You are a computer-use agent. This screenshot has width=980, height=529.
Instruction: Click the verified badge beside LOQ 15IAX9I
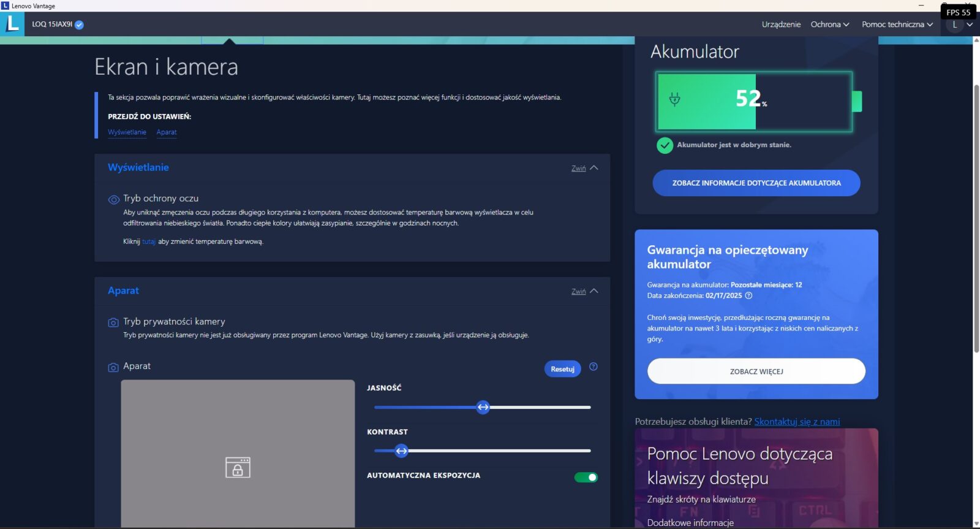(79, 25)
